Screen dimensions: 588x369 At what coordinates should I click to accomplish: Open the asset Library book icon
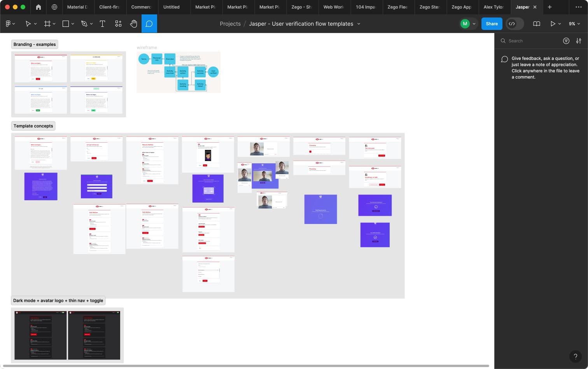point(537,24)
